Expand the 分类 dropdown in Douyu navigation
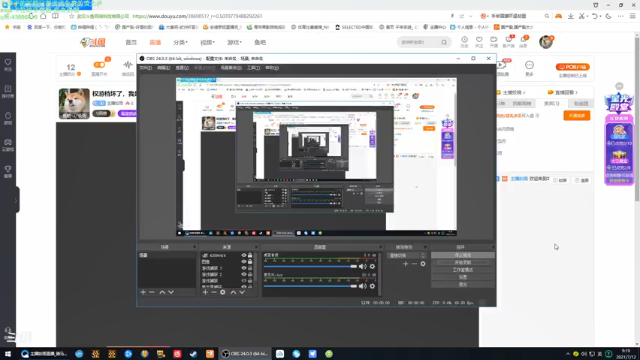This screenshot has width=640, height=360. tap(180, 42)
